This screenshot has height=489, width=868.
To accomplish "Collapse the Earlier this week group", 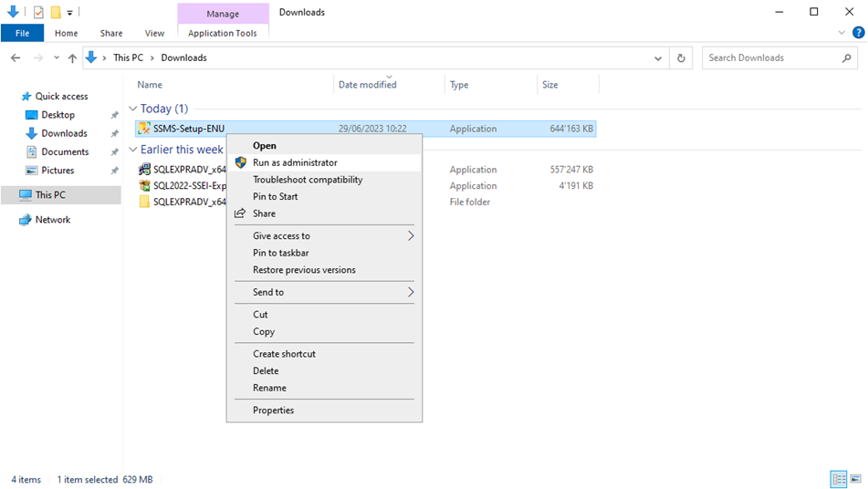I will 133,150.
